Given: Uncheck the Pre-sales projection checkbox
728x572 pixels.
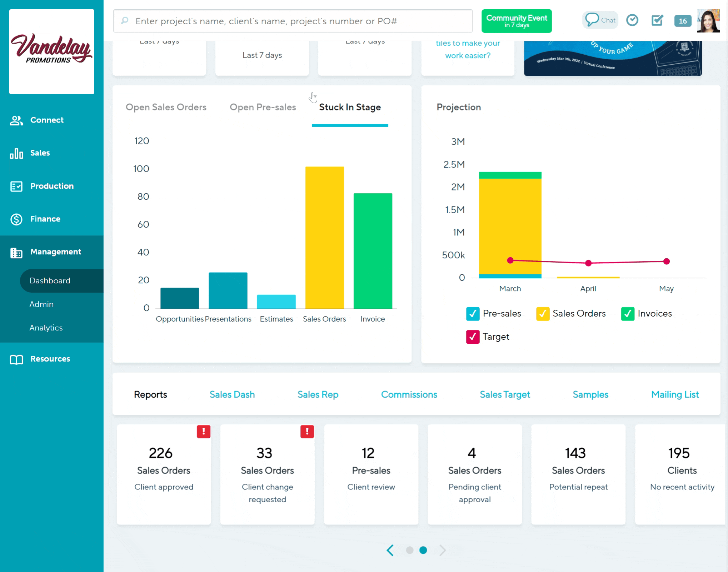Looking at the screenshot, I should coord(473,314).
